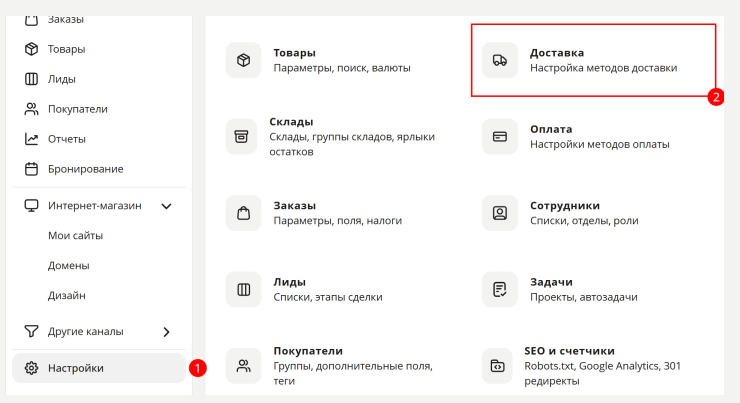Click the Покупатели people icon in sidebar
The image size is (740, 403).
pyautogui.click(x=31, y=109)
